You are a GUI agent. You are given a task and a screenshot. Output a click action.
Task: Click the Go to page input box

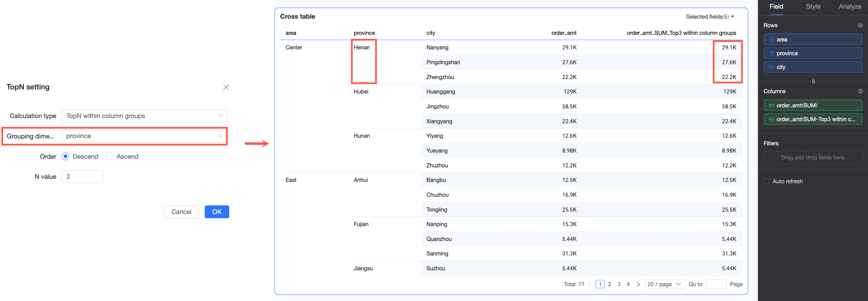point(716,284)
